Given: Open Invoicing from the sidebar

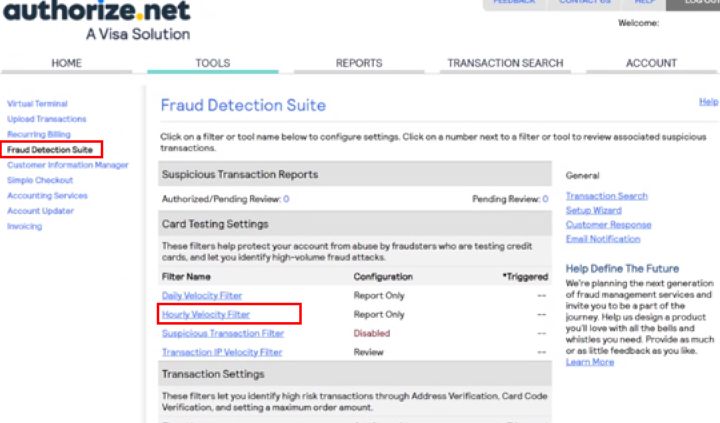Looking at the screenshot, I should 25,226.
